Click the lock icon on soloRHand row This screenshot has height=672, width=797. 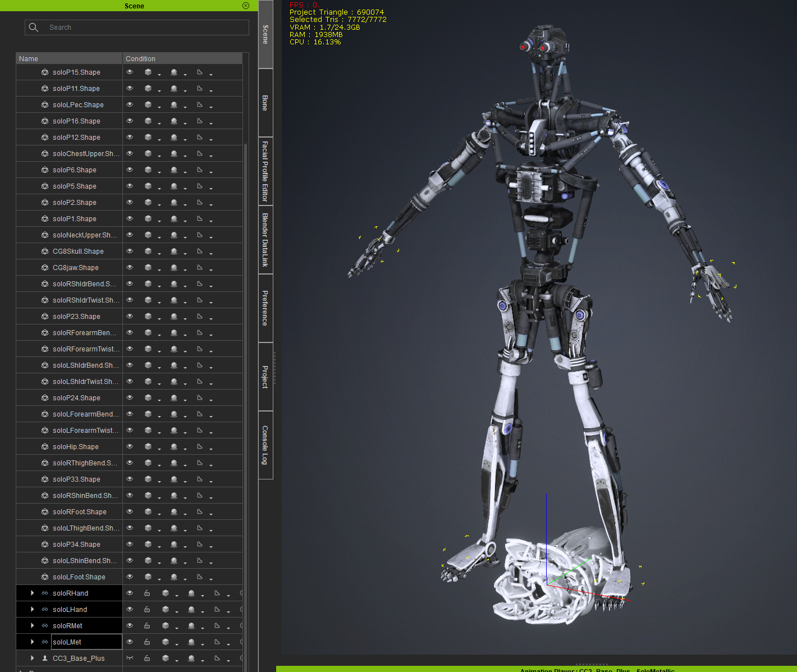[147, 593]
